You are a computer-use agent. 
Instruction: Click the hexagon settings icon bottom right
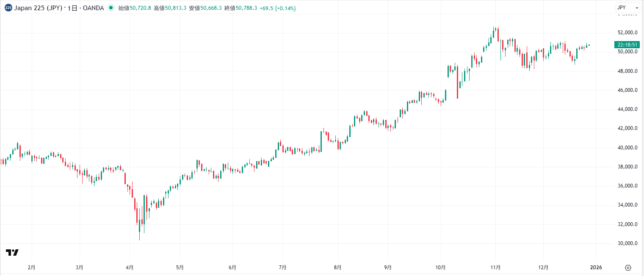[627, 267]
